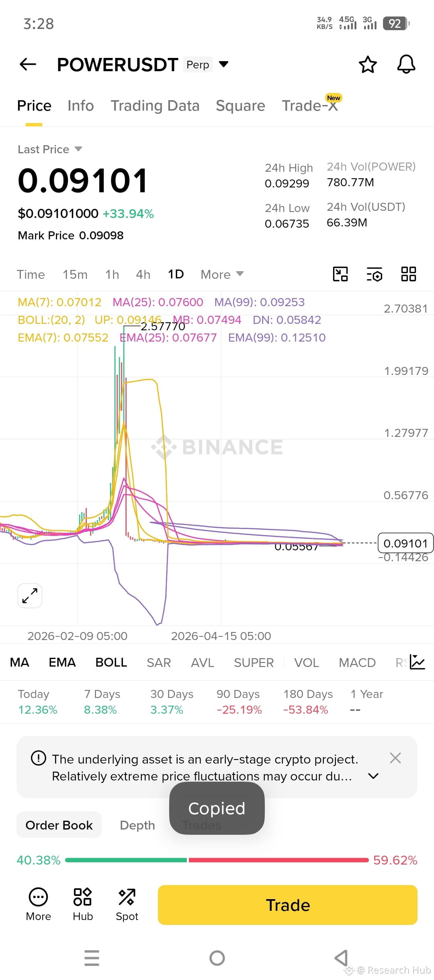Viewport: 434px width, 980px height.
Task: Tap Android home button
Action: click(217, 958)
